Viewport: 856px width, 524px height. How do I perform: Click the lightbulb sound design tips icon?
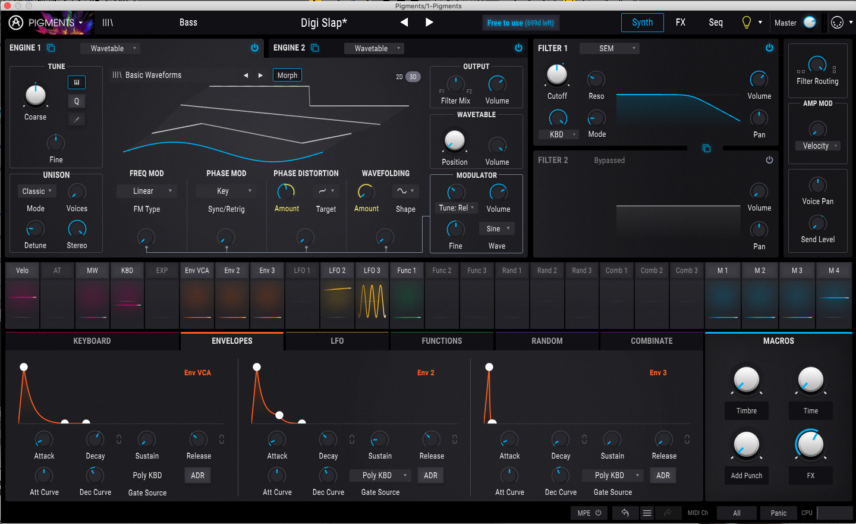(746, 22)
